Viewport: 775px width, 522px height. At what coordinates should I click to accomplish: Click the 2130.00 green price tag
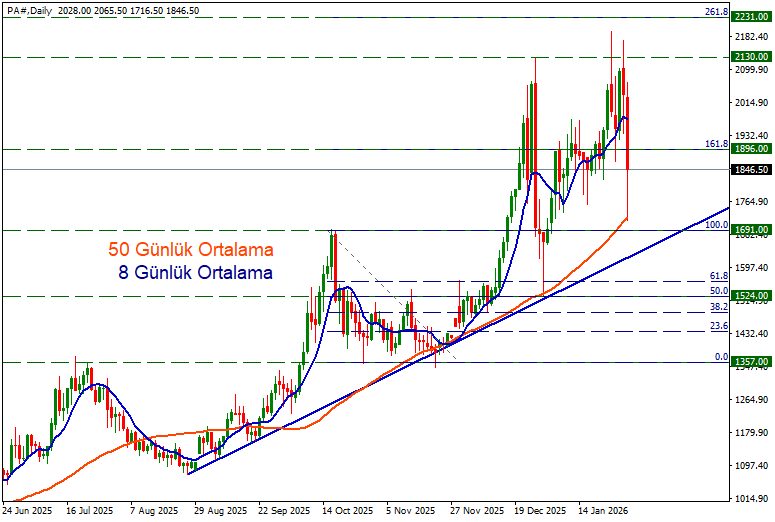pos(749,57)
